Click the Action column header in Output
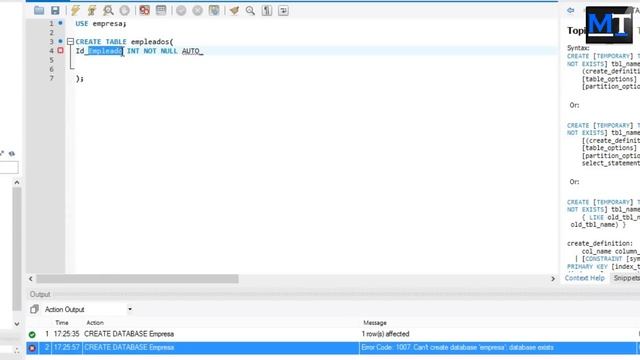 tap(95, 323)
